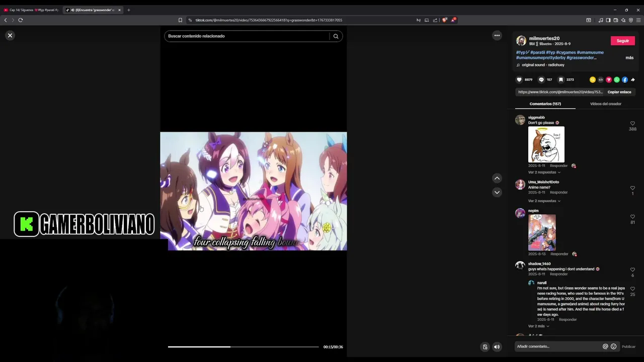Seek using the video progress bar
Image resolution: width=644 pixels, height=362 pixels.
coord(243,347)
